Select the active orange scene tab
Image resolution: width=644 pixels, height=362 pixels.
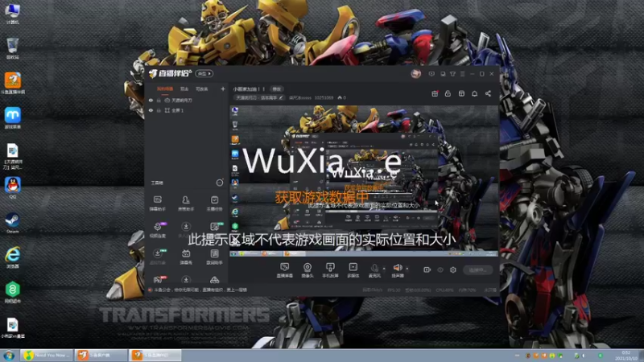(165, 89)
